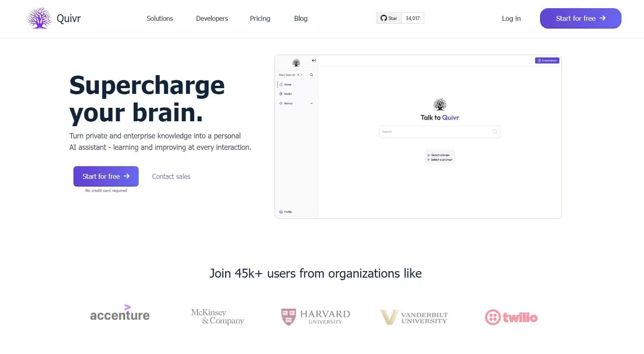Viewport: 644px width, 354px height.
Task: Click the Harvard University logo
Action: tap(316, 317)
